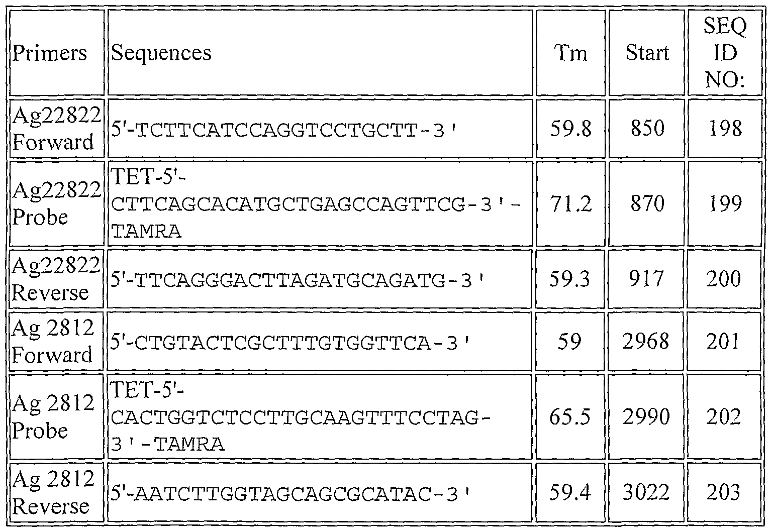Click the Primers column header
Screen dimensions: 772x532
tap(49, 53)
